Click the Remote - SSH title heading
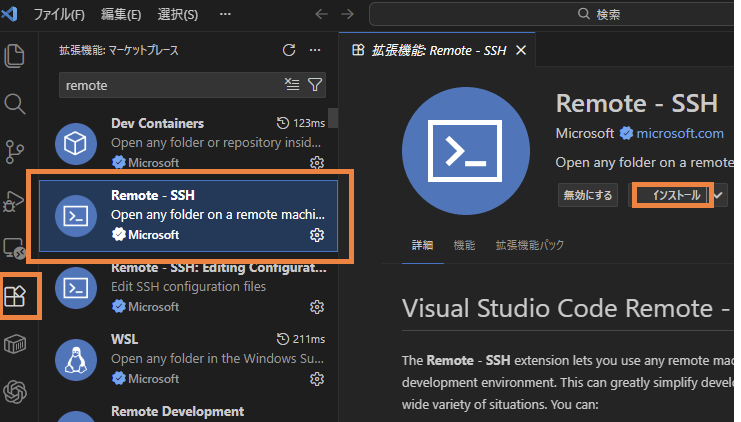The width and height of the screenshot is (741, 422). point(637,103)
